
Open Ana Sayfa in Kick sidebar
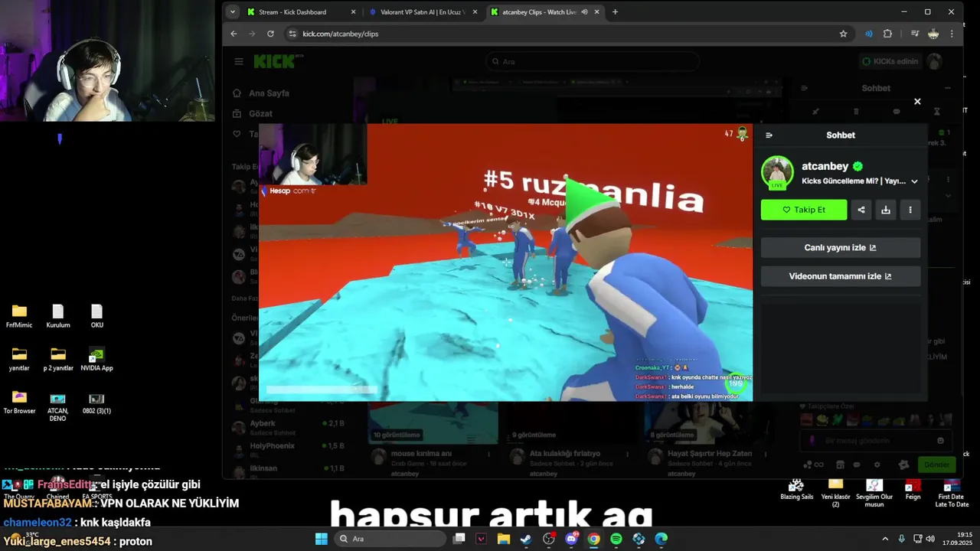(x=261, y=93)
